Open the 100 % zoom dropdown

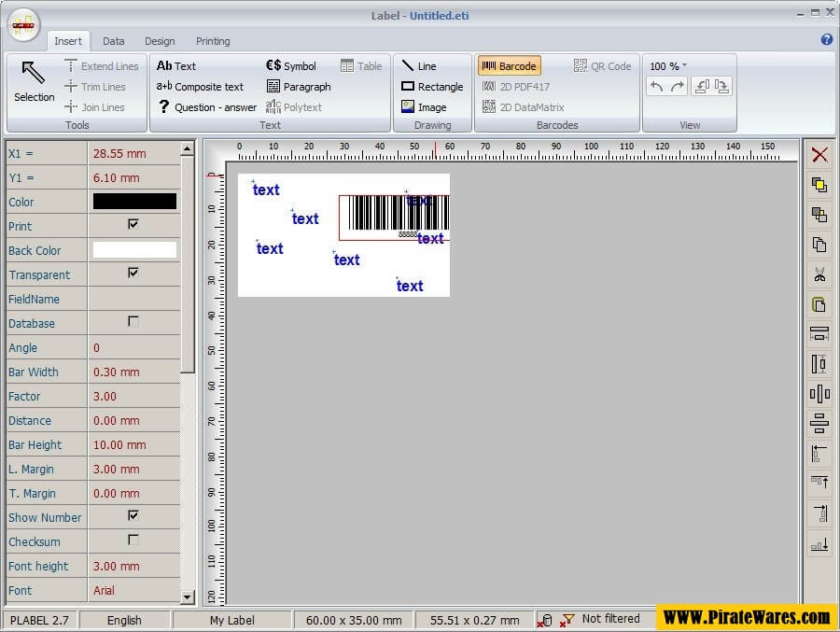click(x=668, y=66)
